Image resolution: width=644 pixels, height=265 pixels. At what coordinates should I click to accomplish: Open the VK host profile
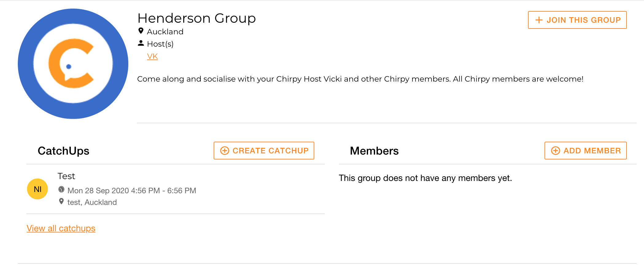(152, 56)
